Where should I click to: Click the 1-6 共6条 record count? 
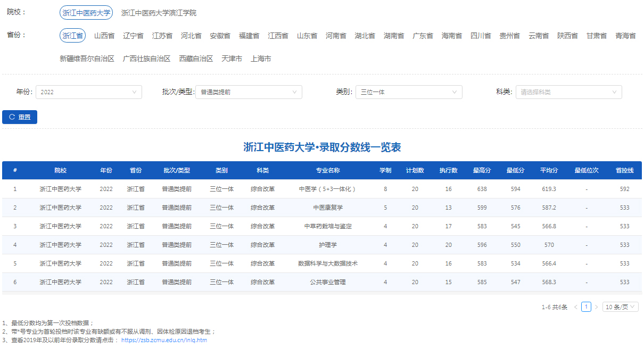point(555,307)
